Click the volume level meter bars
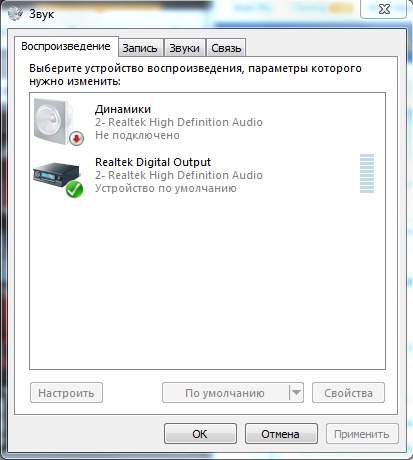The width and height of the screenshot is (413, 460). click(367, 173)
